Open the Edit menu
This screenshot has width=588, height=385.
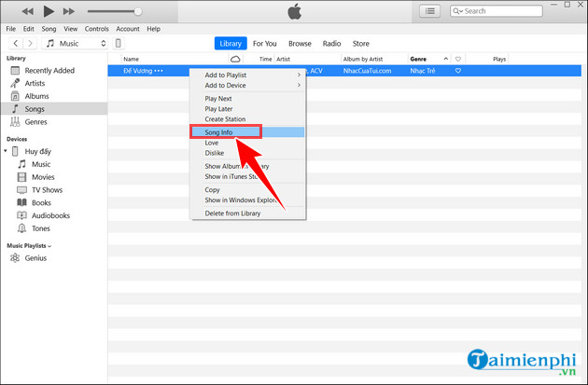pyautogui.click(x=29, y=29)
